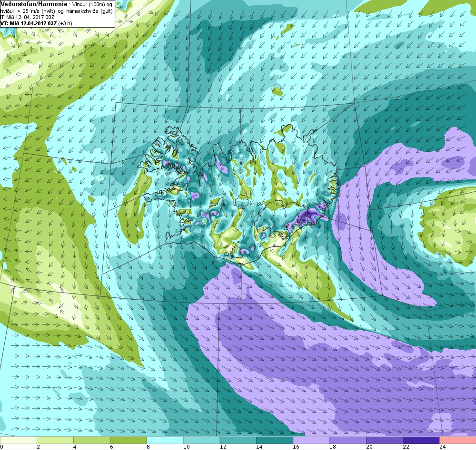This screenshot has height=450, width=476.
Task: Click the legend scale label '20'
Action: (369, 446)
